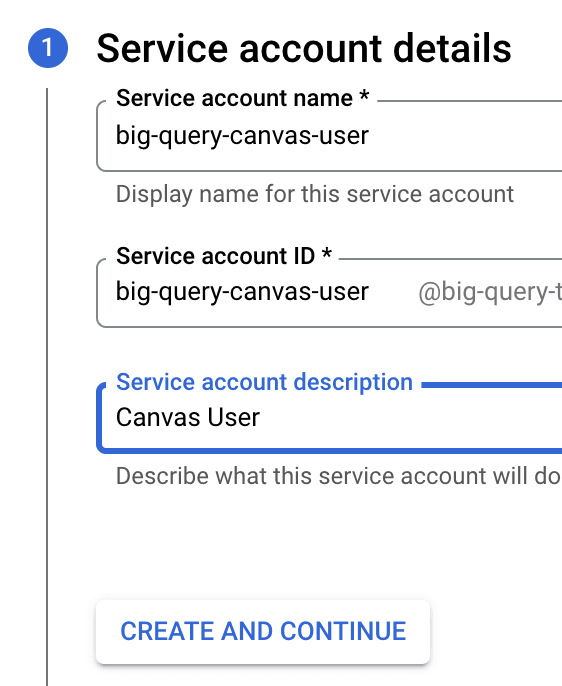Place cursor in the ID field's big-query-canvas-user text
The width and height of the screenshot is (562, 686).
click(x=242, y=292)
